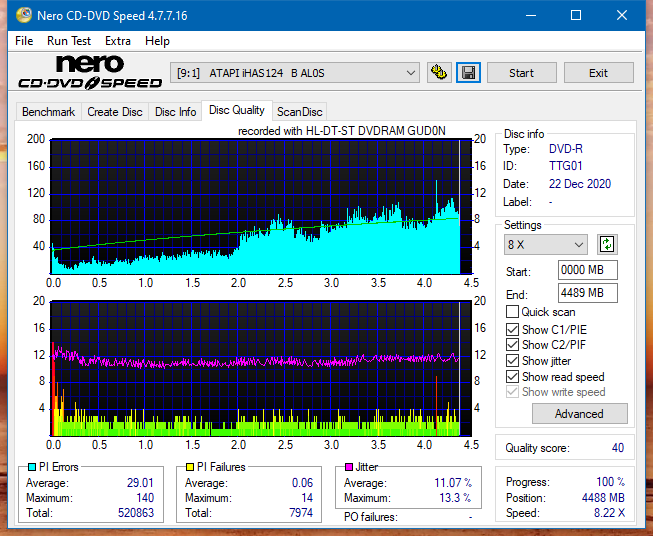Switch to the Benchmark tab
Image resolution: width=653 pixels, height=536 pixels.
coord(49,112)
